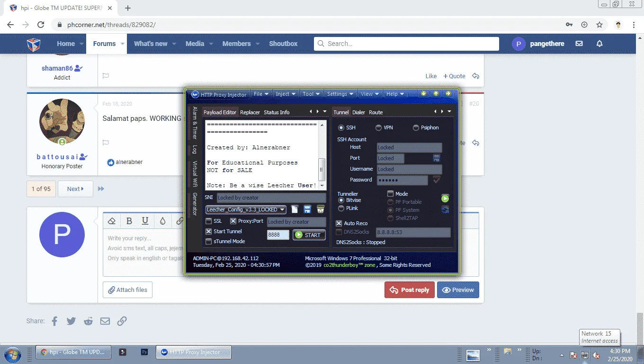Image resolution: width=644 pixels, height=364 pixels.
Task: Share thread via email envelope icon
Action: (x=105, y=321)
